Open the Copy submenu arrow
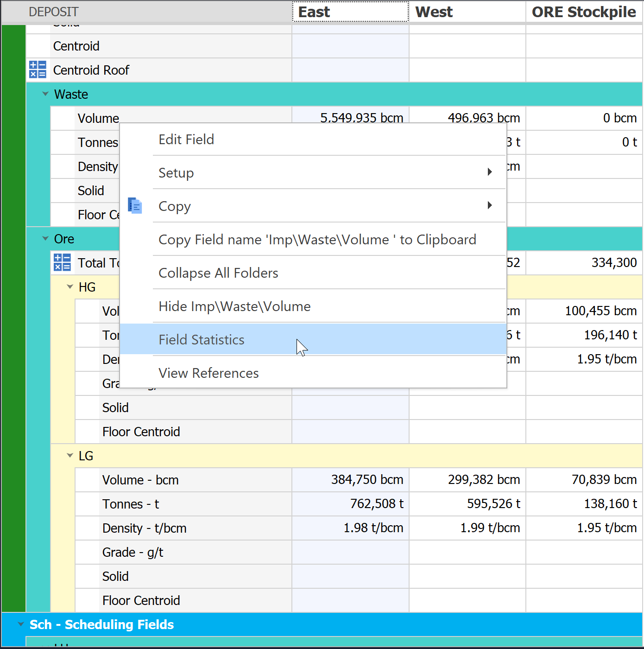 490,205
